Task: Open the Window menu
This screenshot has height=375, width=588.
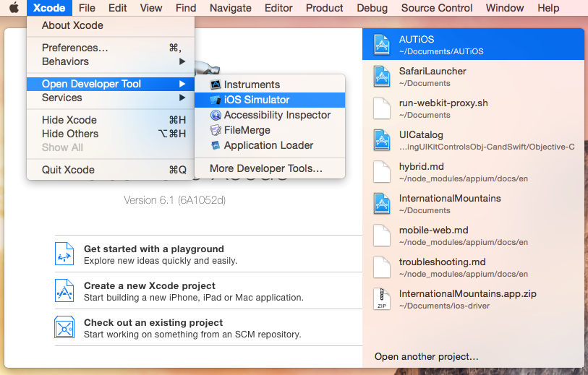Action: pos(505,8)
